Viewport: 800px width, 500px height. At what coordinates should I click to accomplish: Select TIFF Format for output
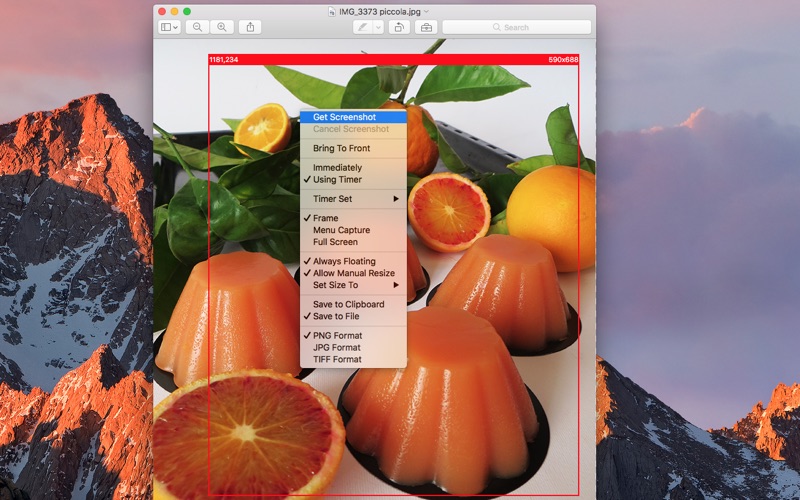353,359
